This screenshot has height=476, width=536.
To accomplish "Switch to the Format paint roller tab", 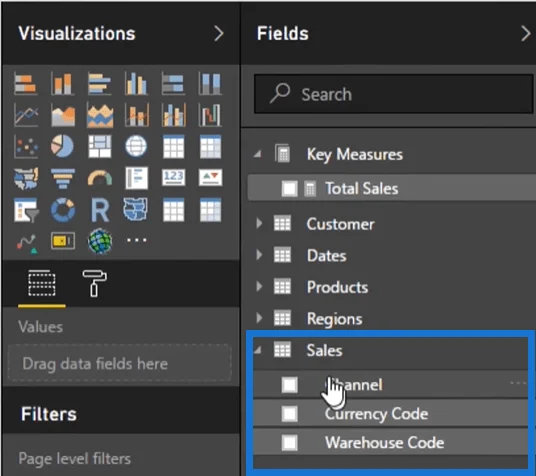I will (x=95, y=283).
